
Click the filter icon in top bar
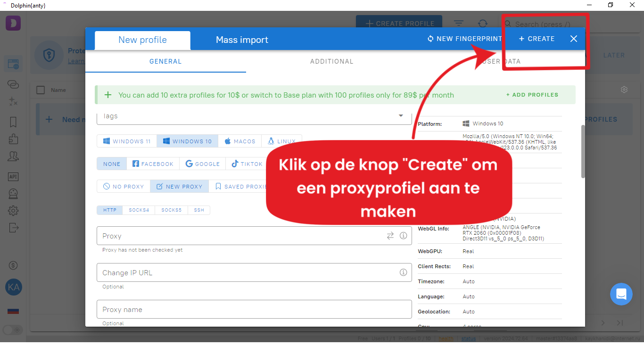pyautogui.click(x=458, y=23)
